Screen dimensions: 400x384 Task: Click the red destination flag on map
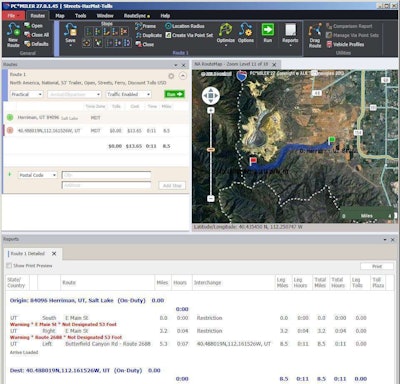(x=253, y=162)
